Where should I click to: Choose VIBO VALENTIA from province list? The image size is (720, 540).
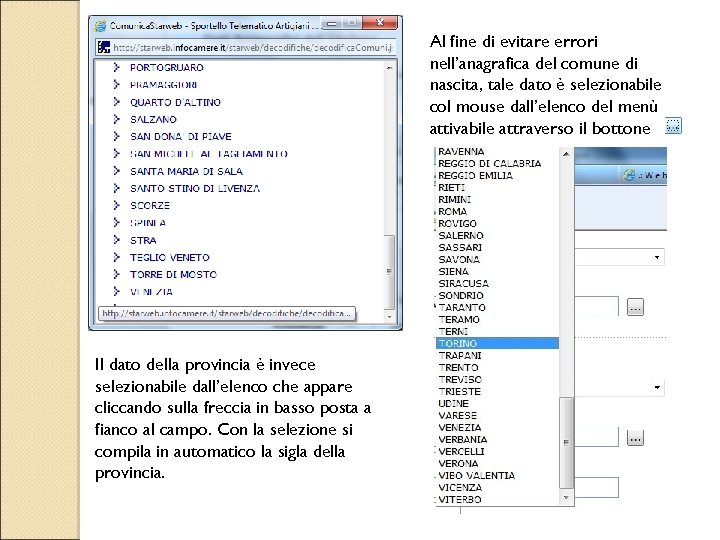(476, 475)
